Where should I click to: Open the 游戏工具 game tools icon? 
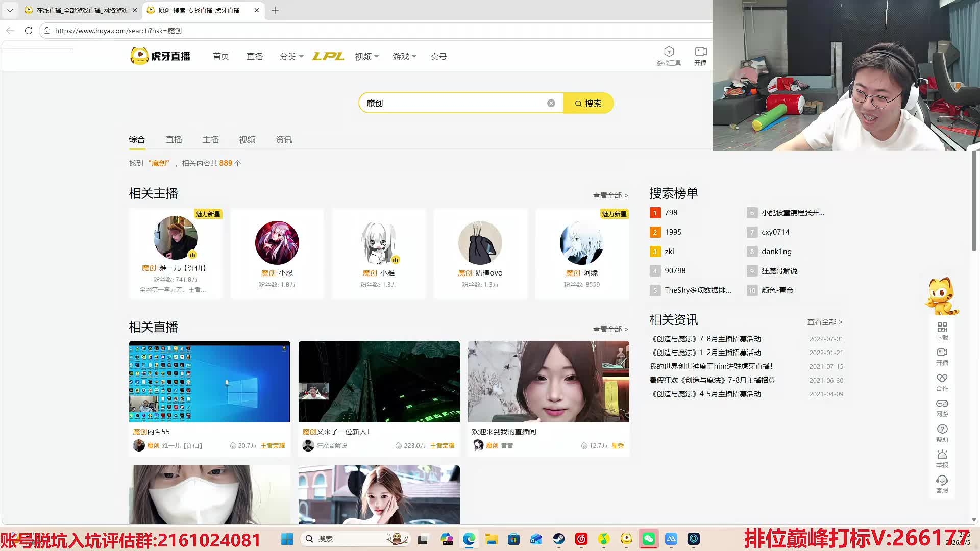(669, 56)
